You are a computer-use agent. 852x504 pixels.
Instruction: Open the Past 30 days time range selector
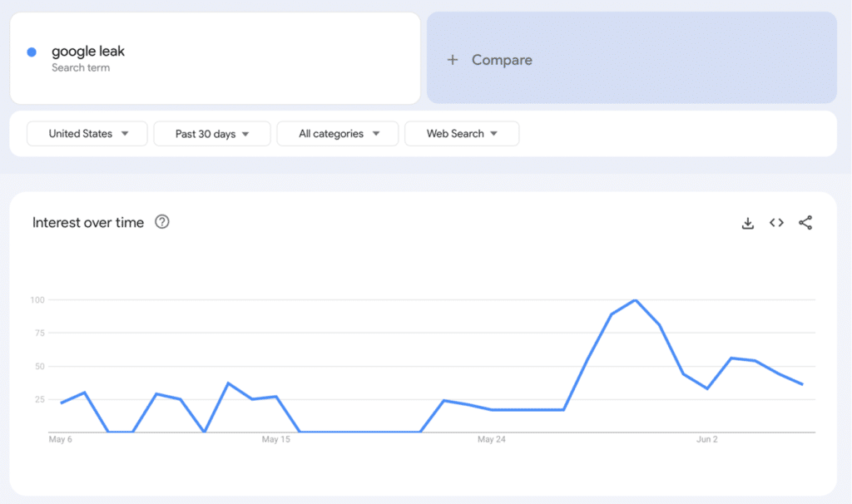coord(211,133)
